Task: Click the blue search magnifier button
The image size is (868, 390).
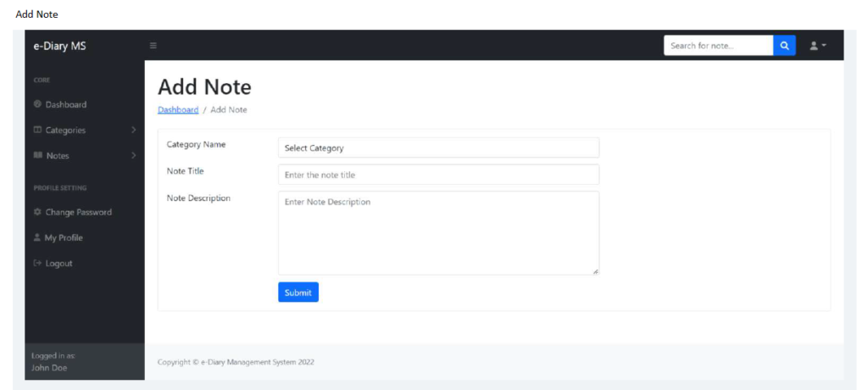Action: [x=784, y=46]
